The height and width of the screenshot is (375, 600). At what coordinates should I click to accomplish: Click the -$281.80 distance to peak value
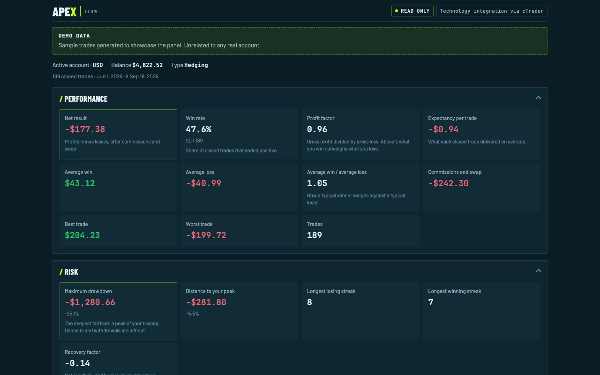[206, 302]
